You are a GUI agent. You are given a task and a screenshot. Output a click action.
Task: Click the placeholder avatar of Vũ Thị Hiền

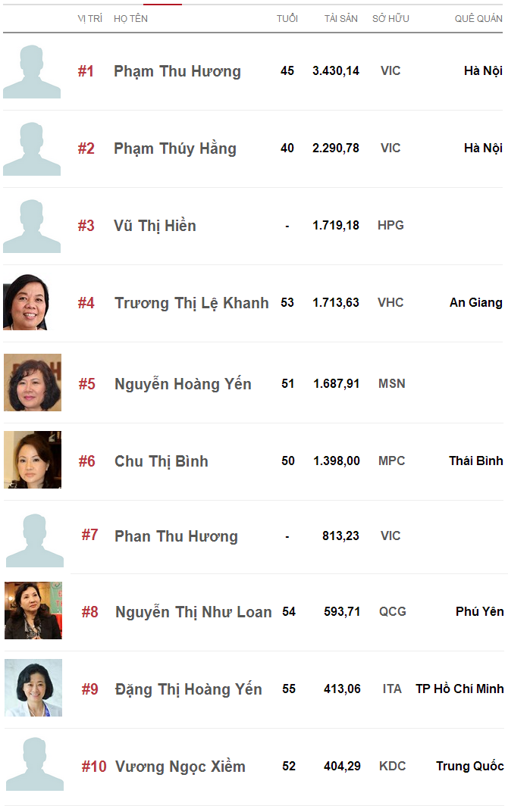click(32, 226)
